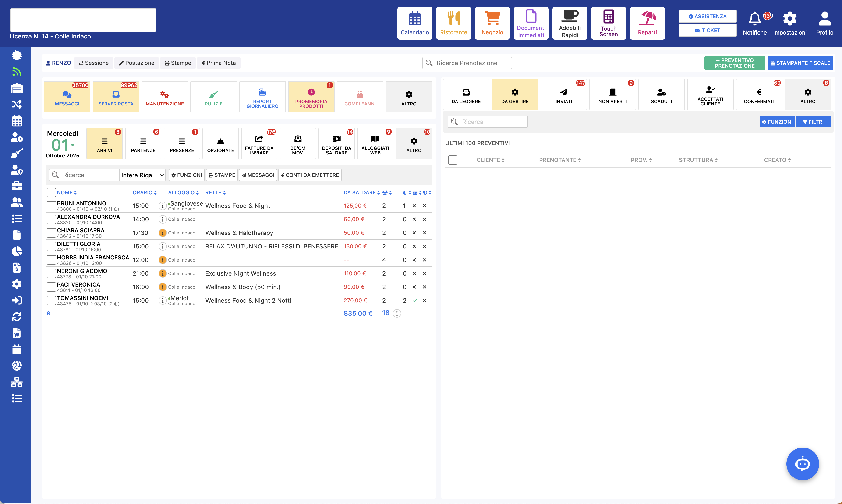The width and height of the screenshot is (842, 504).
Task: Open the Calendario module
Action: coord(414,23)
